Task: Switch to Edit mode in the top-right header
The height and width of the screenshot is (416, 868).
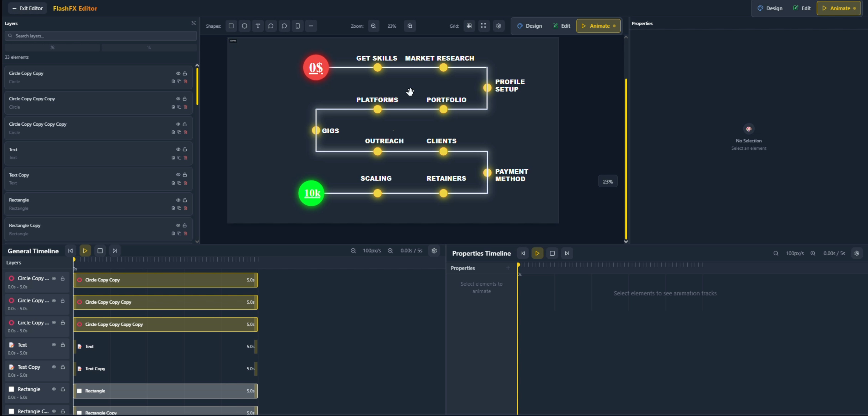Action: pos(802,8)
